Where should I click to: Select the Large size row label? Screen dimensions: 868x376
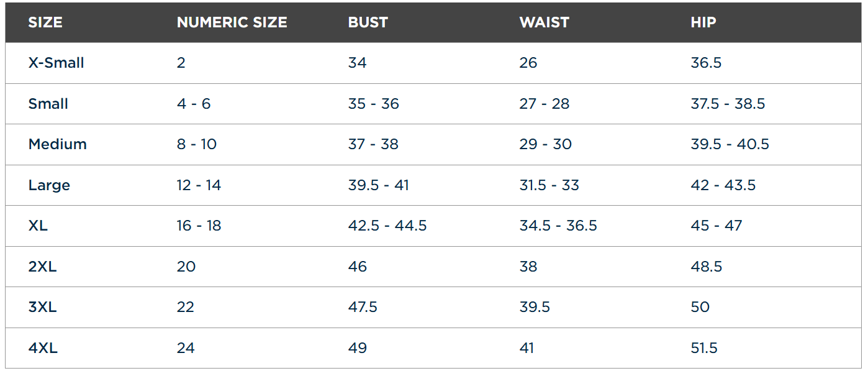(x=49, y=185)
